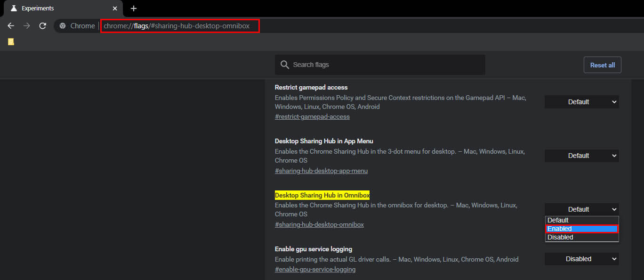Screen dimensions: 644x280
Task: Click highlighted Desktop Sharing Hub in Omnibox heading
Action: (x=322, y=195)
